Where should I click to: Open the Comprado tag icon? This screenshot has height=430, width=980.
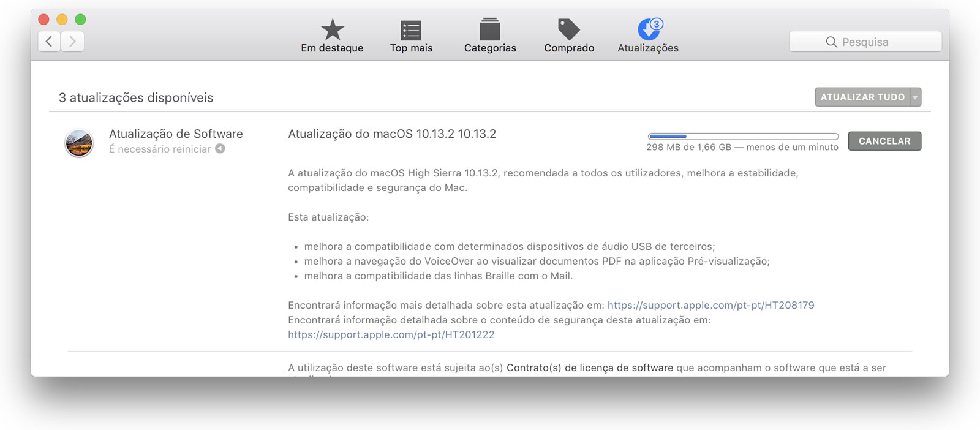coord(569,29)
